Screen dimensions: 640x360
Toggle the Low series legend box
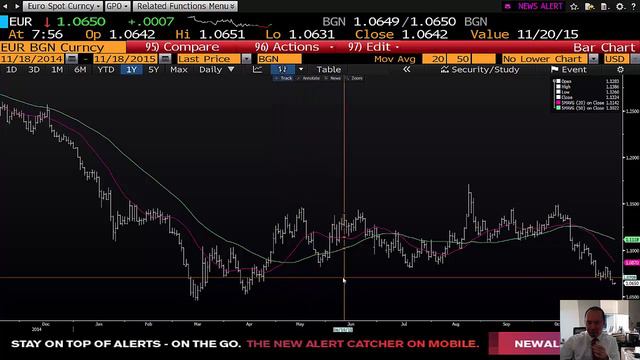tap(558, 92)
